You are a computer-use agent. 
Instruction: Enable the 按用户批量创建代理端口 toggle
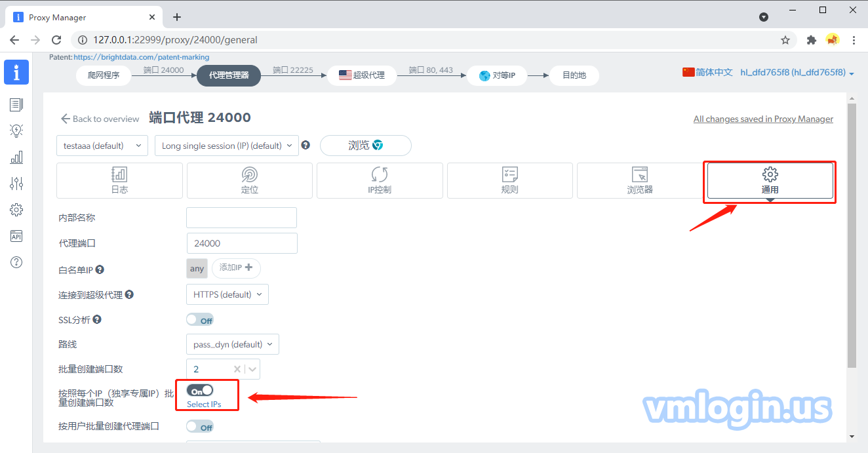[200, 427]
